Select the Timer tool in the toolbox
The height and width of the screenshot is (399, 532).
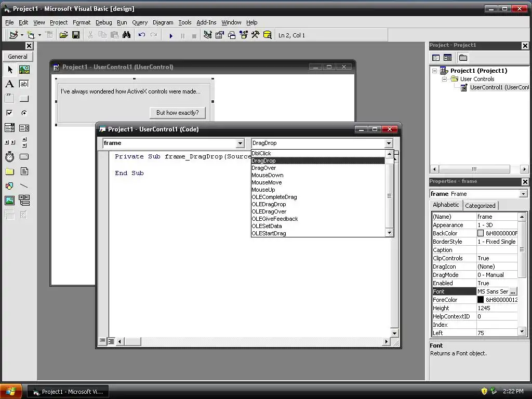click(10, 157)
